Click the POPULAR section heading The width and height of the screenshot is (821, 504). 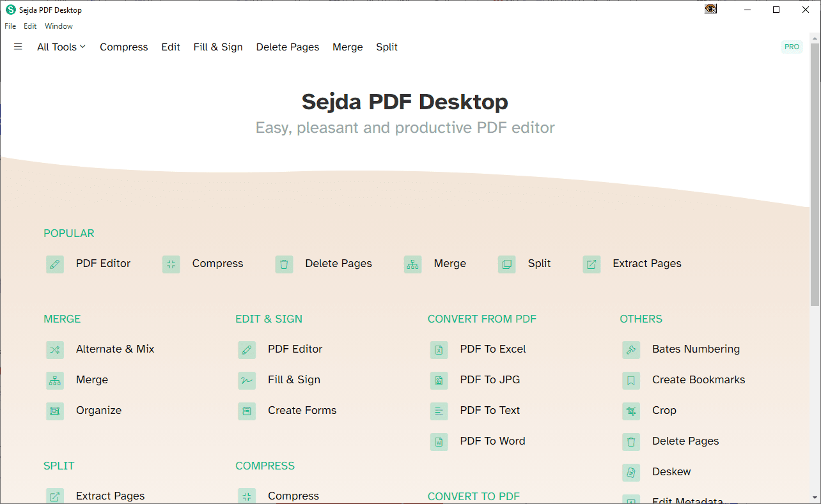(69, 234)
